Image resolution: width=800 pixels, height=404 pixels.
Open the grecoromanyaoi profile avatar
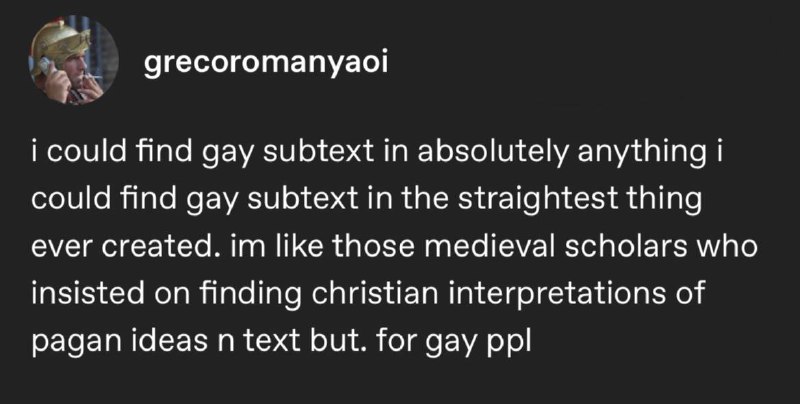[74, 60]
